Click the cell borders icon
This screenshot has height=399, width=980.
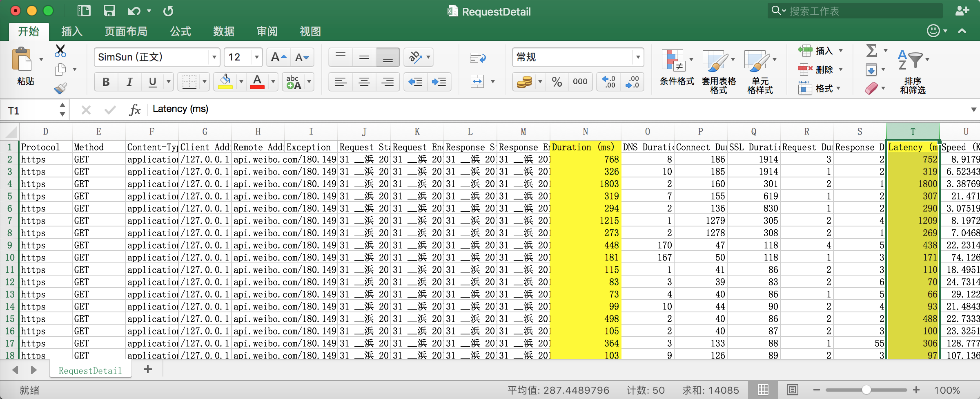189,82
